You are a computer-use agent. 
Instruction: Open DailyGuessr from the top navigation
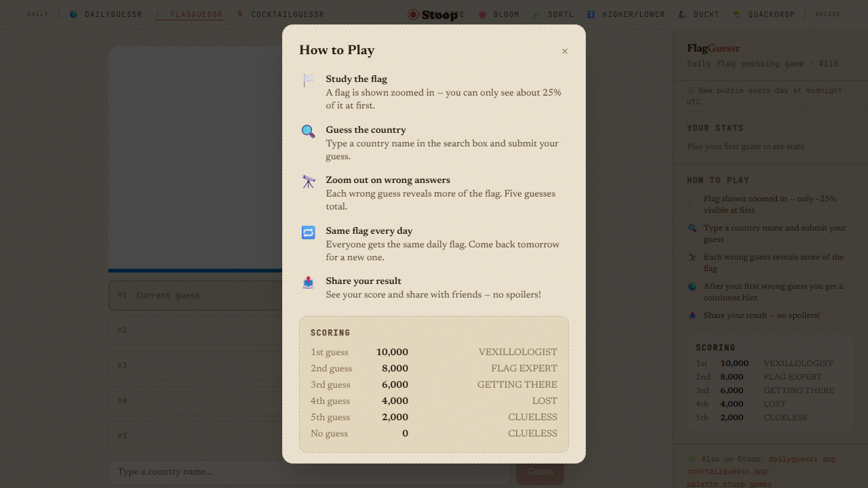[x=106, y=14]
